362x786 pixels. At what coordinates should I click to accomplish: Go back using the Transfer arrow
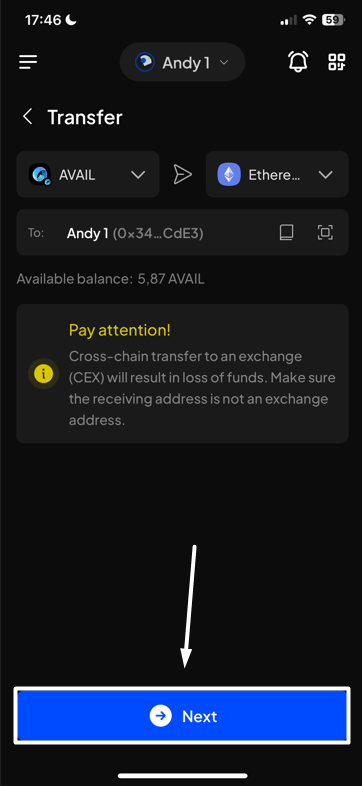point(28,117)
